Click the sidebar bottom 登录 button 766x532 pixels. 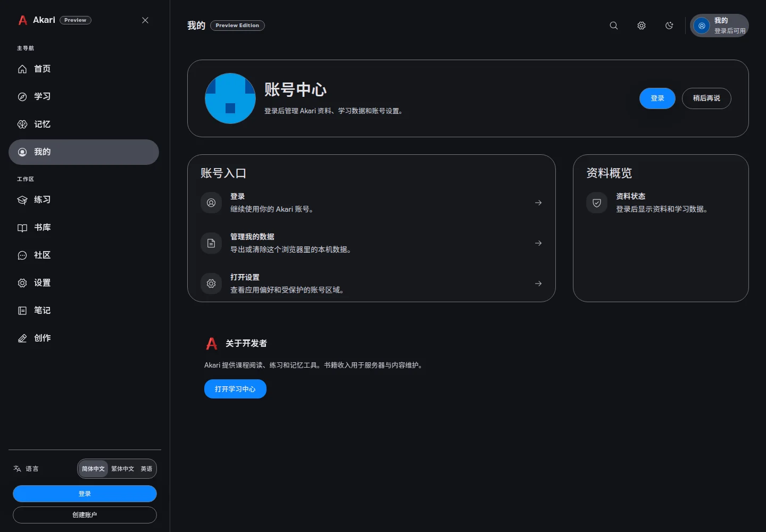pos(85,494)
